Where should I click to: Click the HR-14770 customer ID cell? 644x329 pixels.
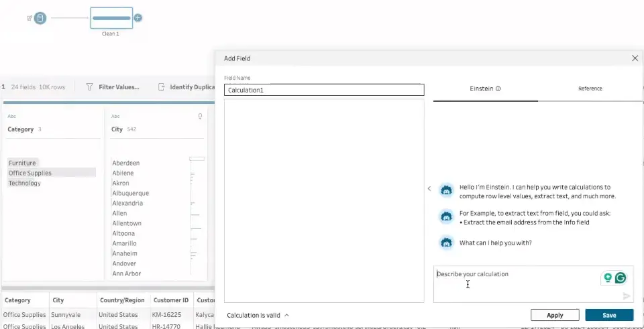pyautogui.click(x=168, y=326)
